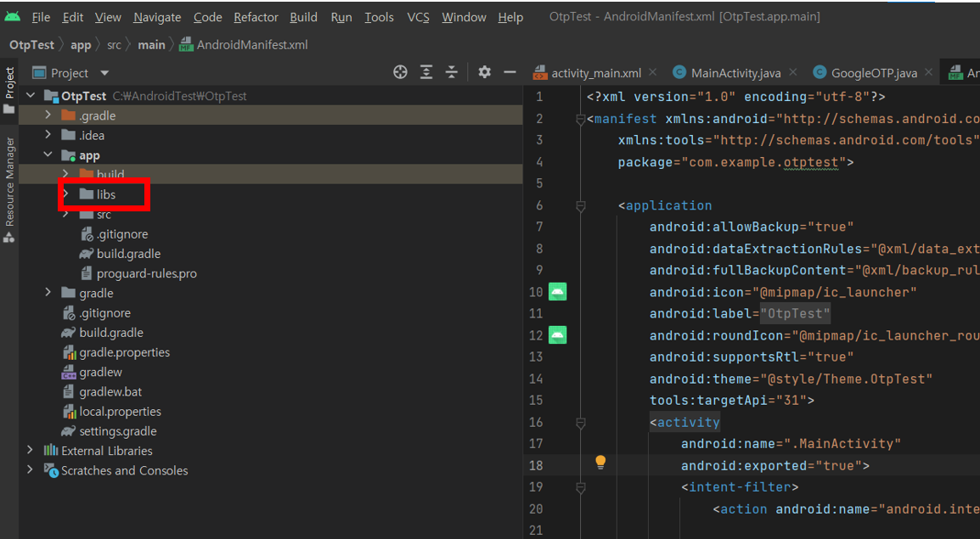Viewport: 980px width, 539px height.
Task: Expand the root gradle folder
Action: pos(48,293)
